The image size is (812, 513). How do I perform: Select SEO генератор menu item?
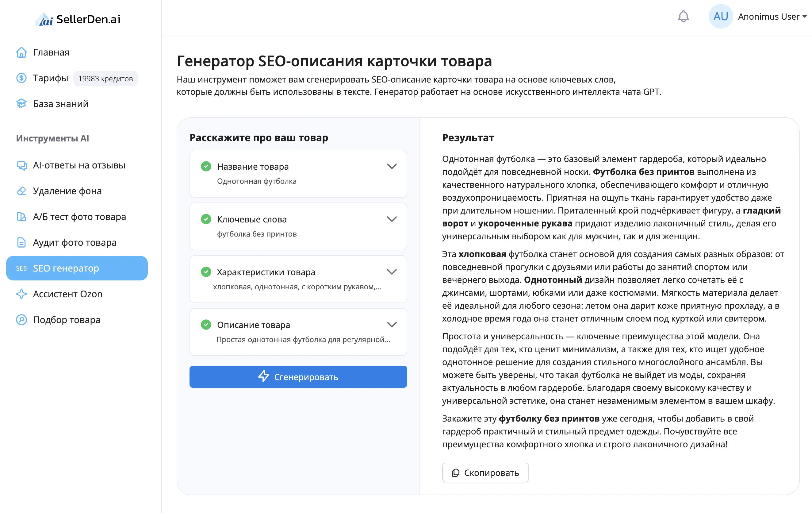point(77,268)
